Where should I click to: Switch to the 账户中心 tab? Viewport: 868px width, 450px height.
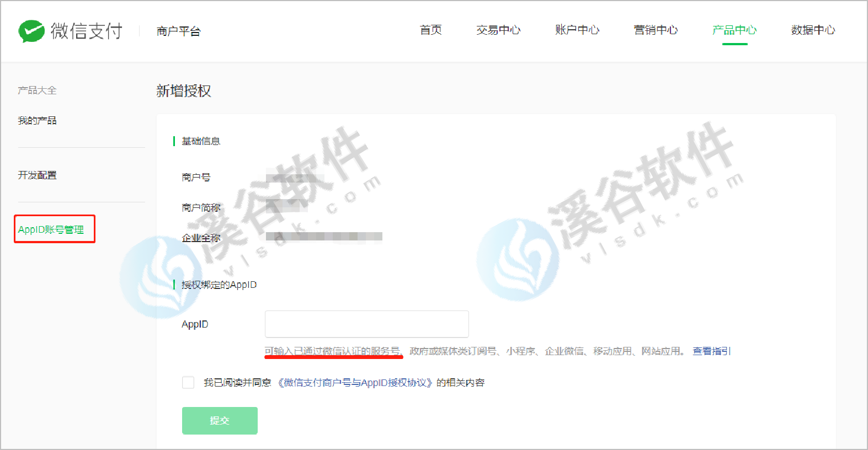pyautogui.click(x=577, y=30)
